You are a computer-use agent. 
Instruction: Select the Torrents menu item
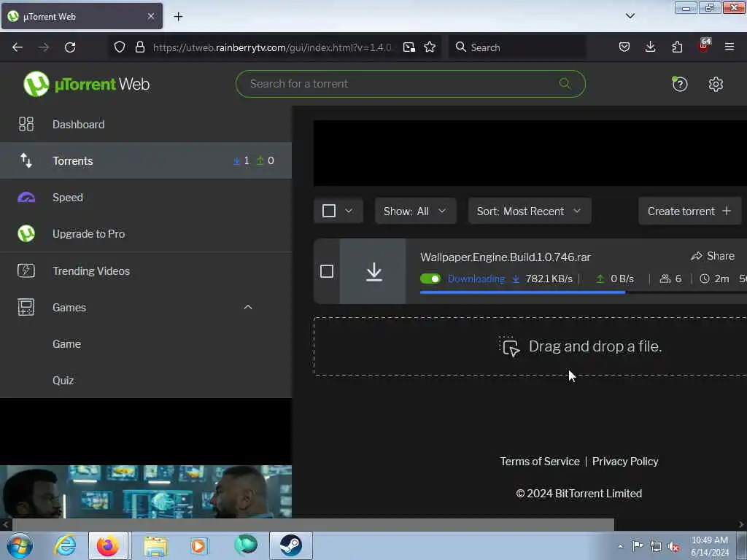(146, 160)
